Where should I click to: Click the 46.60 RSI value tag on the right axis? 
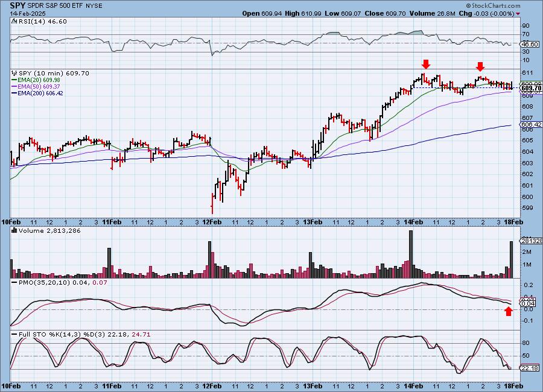(x=530, y=44)
